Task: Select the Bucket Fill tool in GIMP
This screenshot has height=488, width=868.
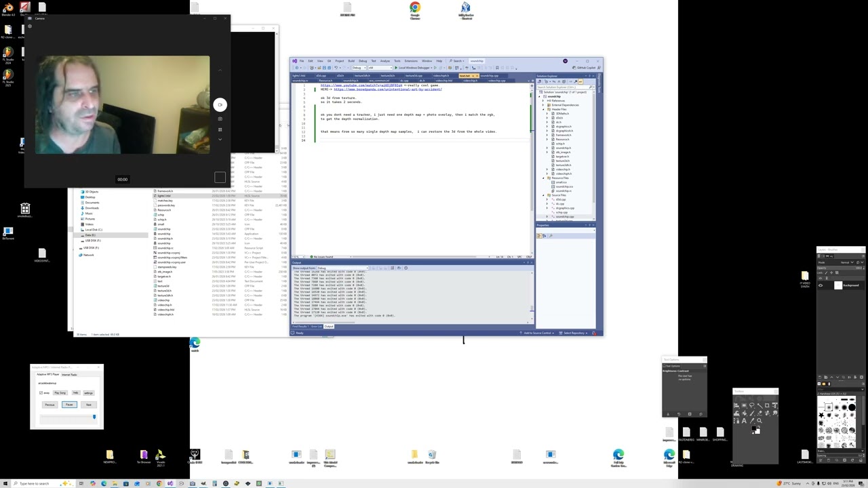Action: pyautogui.click(x=744, y=413)
